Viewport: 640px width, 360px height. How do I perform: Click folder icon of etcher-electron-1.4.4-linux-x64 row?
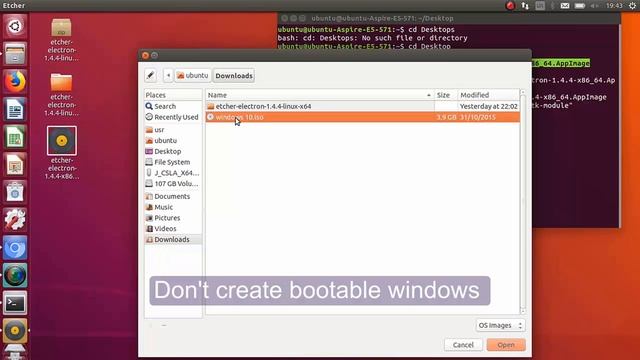coord(211,106)
